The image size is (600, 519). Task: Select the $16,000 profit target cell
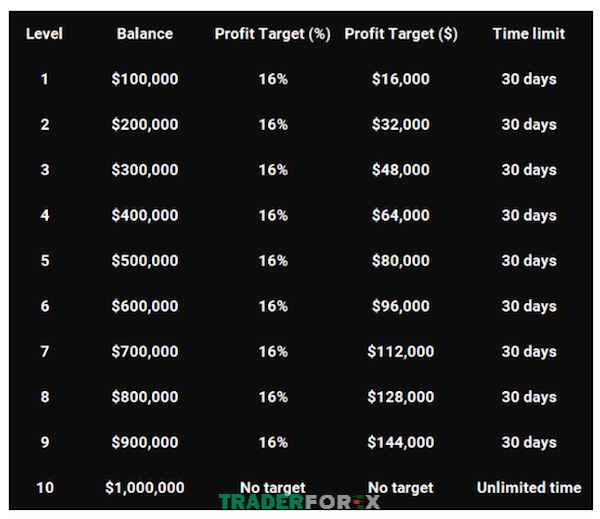(x=401, y=79)
